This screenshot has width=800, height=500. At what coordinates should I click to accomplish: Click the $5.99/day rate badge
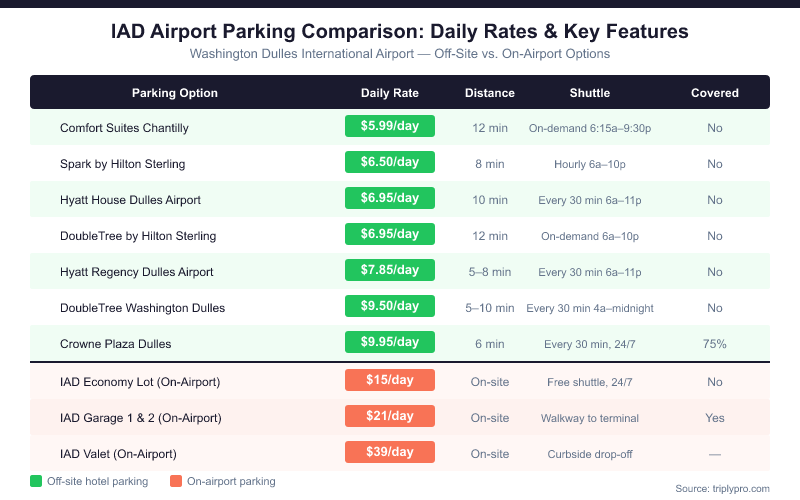pos(390,127)
